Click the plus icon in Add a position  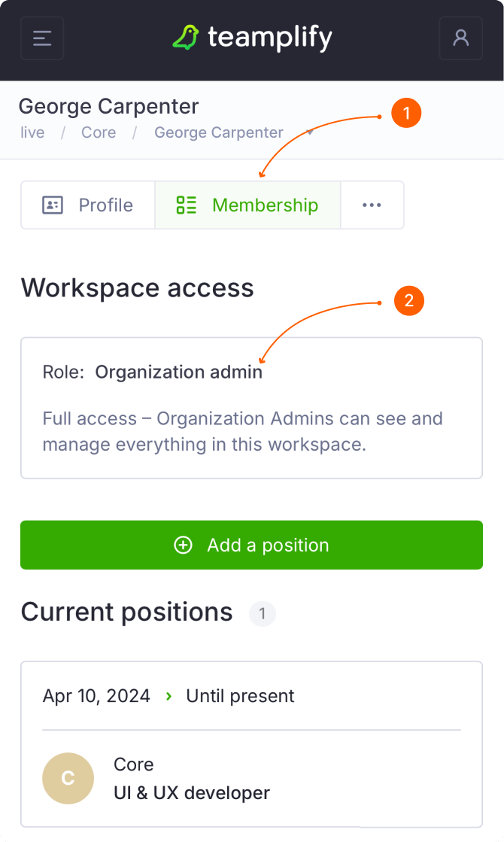click(x=183, y=546)
